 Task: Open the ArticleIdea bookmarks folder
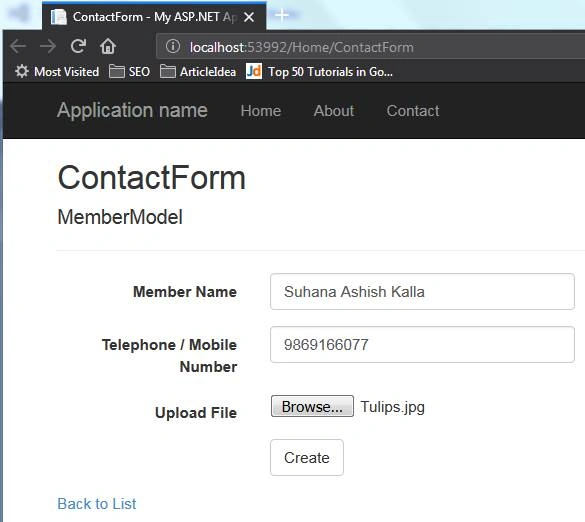tap(198, 71)
